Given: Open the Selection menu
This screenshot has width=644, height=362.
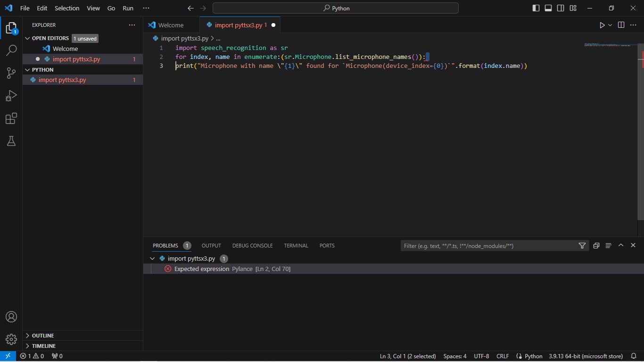Looking at the screenshot, I should [x=67, y=8].
